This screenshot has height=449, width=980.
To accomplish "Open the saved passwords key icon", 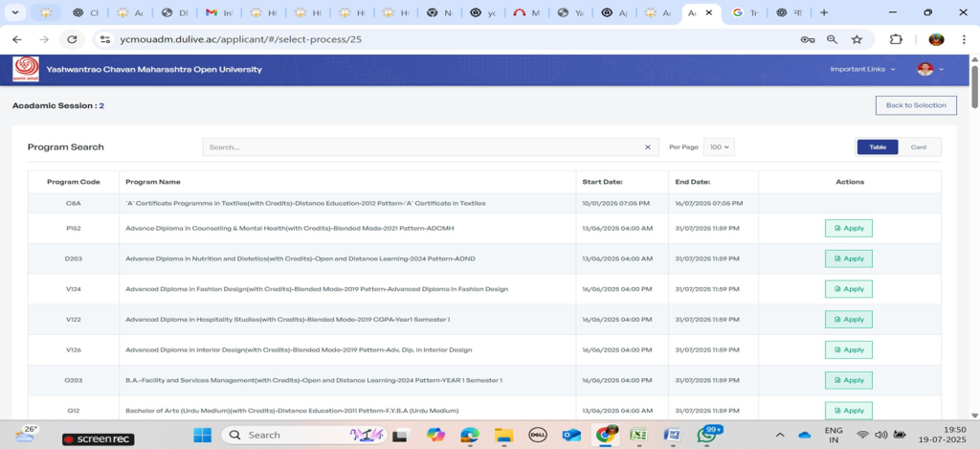I will [807, 39].
